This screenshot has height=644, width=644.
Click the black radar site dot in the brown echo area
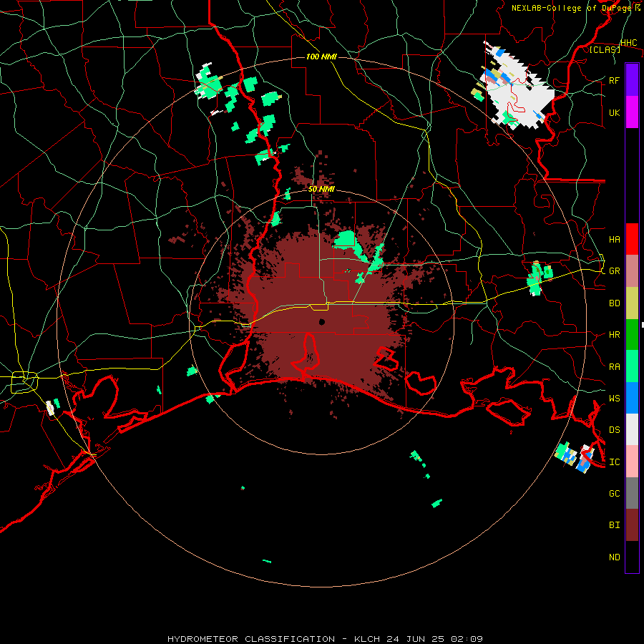(x=322, y=321)
